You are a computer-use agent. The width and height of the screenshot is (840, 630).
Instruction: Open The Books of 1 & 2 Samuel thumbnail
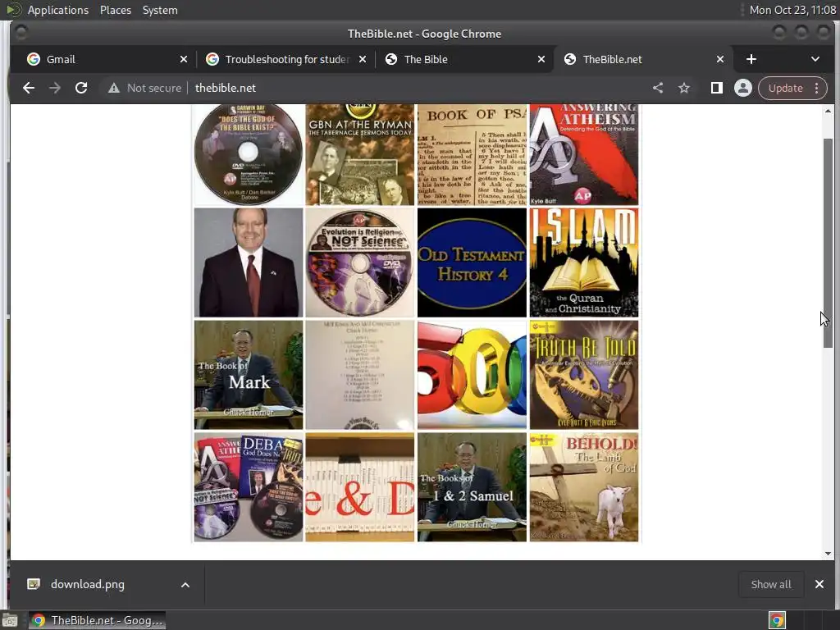(x=472, y=487)
